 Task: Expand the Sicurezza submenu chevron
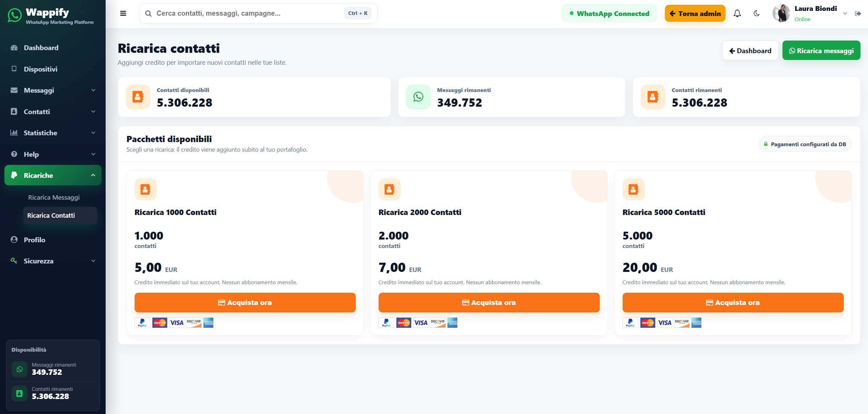(x=93, y=261)
